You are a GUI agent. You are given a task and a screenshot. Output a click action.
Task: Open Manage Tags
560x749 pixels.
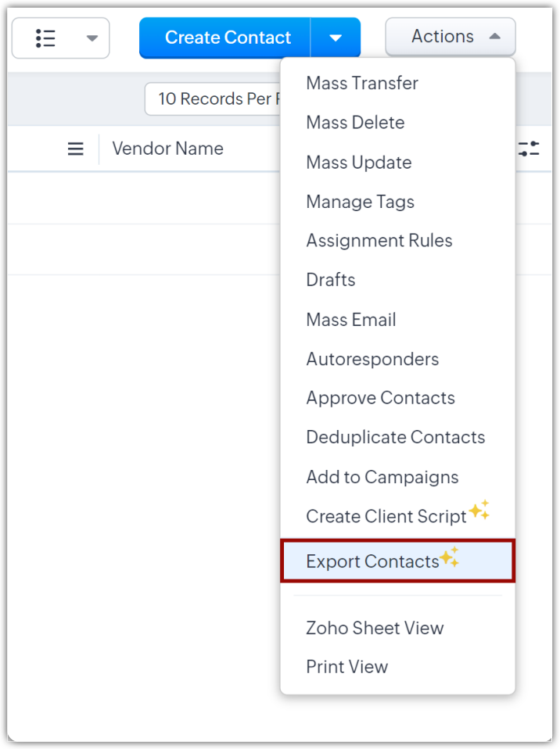(x=360, y=202)
